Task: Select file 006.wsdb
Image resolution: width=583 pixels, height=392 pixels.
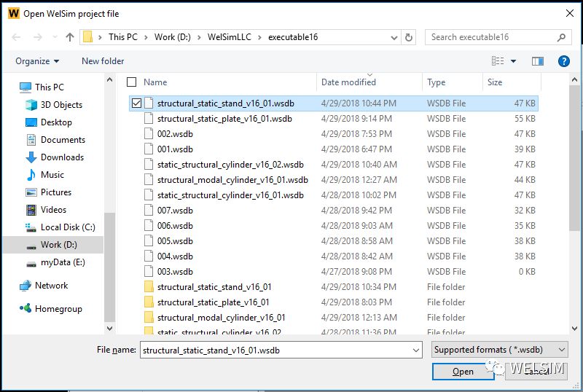Action: click(334, 225)
